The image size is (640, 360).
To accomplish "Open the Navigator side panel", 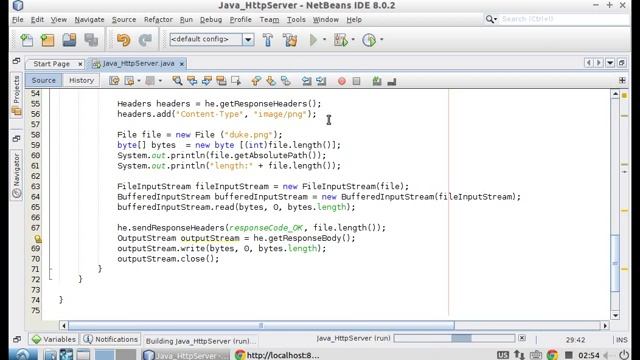I will coord(16,176).
